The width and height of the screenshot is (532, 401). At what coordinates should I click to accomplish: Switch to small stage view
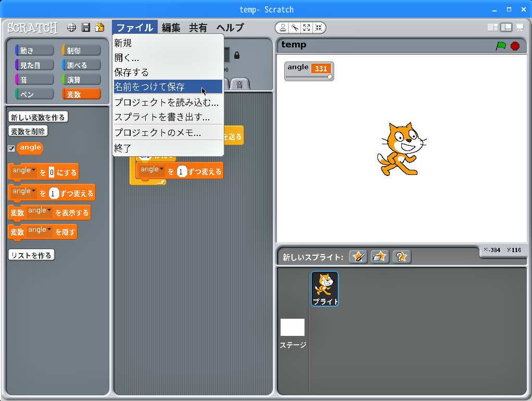[492, 28]
